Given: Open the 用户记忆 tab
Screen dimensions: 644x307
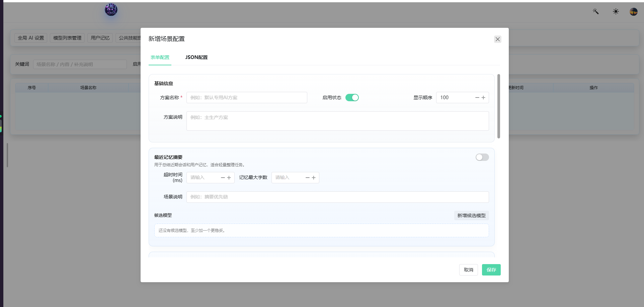Looking at the screenshot, I should (x=100, y=38).
